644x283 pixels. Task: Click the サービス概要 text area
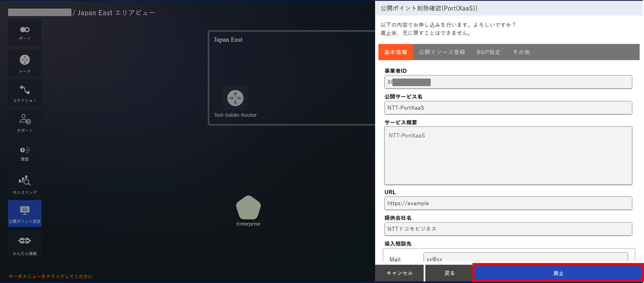508,156
